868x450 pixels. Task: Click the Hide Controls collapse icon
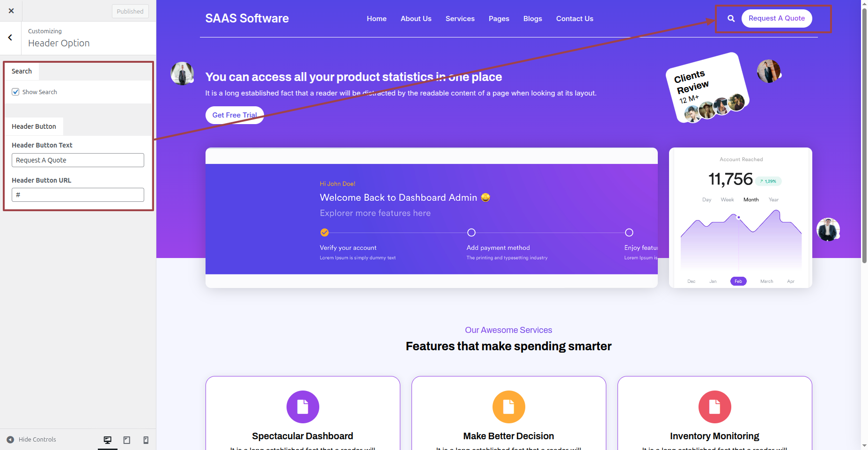[x=10, y=440]
